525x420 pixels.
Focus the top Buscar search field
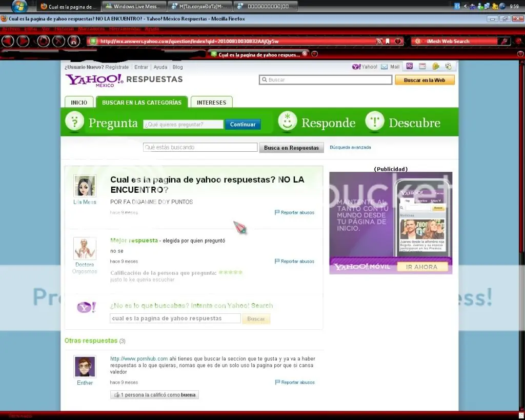coord(326,79)
